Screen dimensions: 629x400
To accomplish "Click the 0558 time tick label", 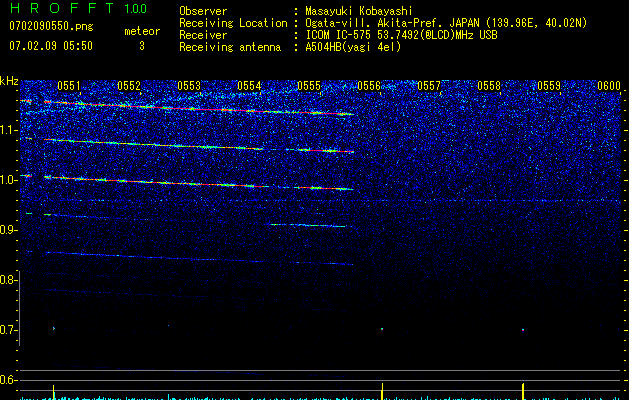I will [489, 86].
